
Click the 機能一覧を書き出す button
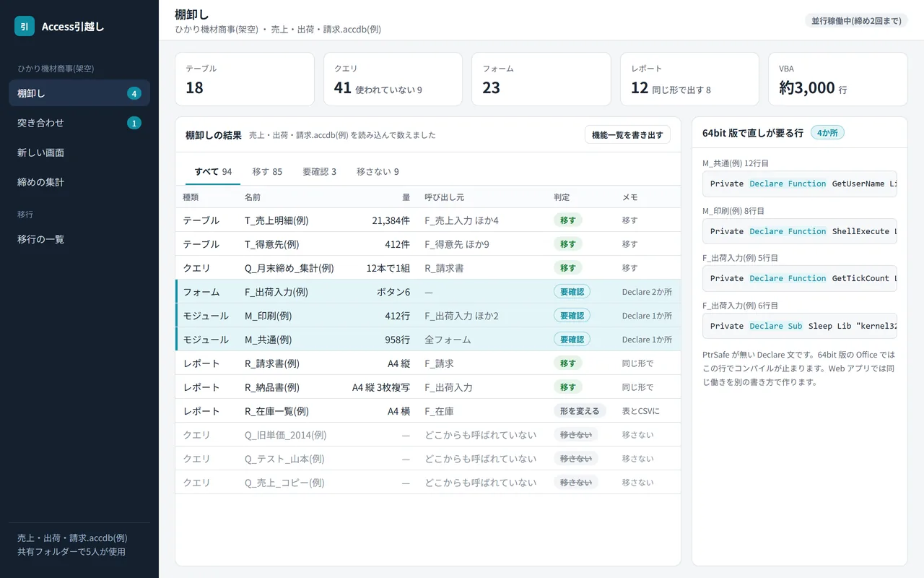point(627,135)
